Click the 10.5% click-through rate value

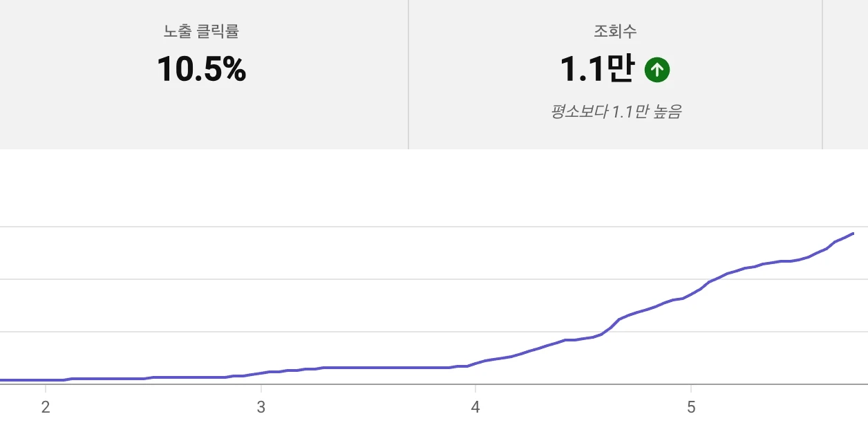(201, 69)
